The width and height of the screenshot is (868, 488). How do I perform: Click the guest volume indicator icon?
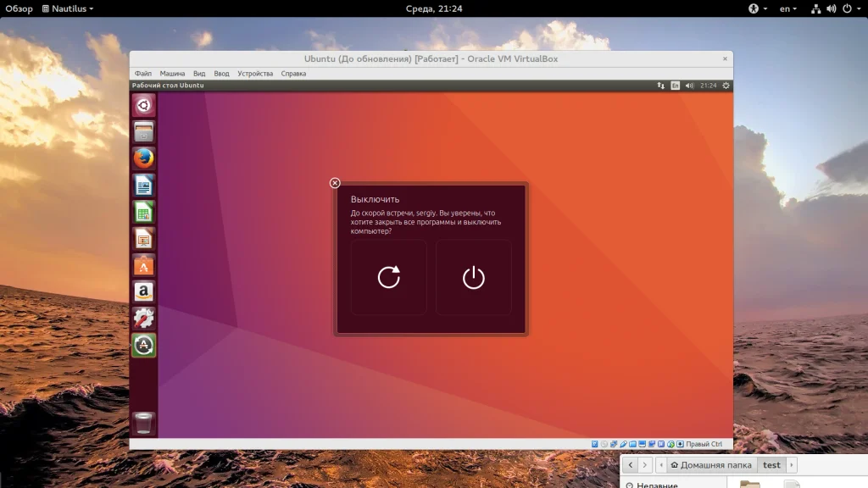689,86
